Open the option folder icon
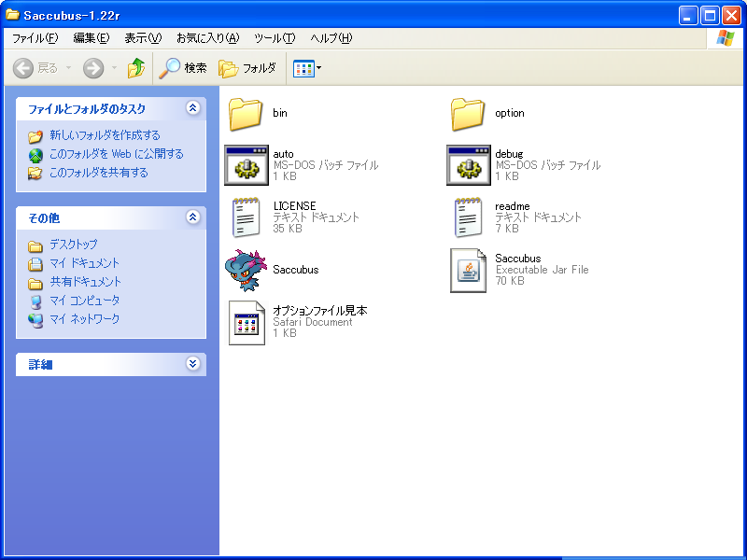 point(468,114)
